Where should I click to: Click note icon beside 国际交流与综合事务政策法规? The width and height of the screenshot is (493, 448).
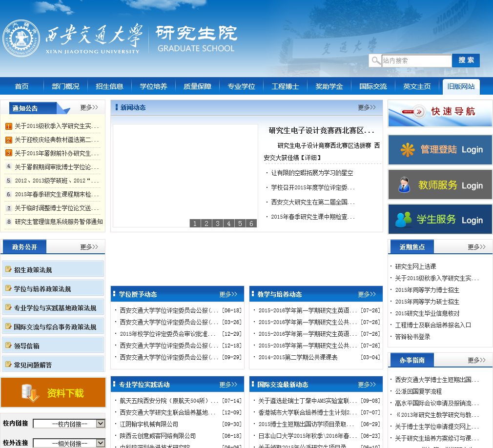(x=8, y=326)
